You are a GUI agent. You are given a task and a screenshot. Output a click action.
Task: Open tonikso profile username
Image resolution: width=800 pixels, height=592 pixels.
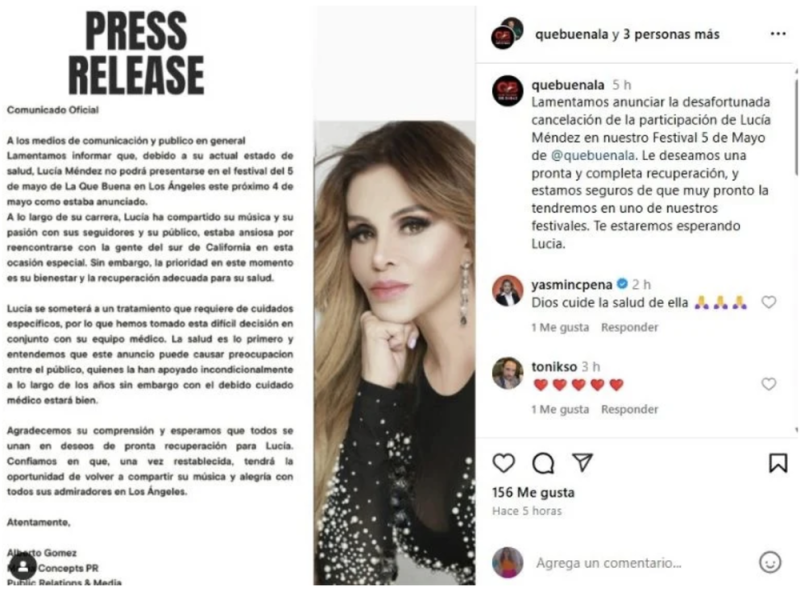554,366
